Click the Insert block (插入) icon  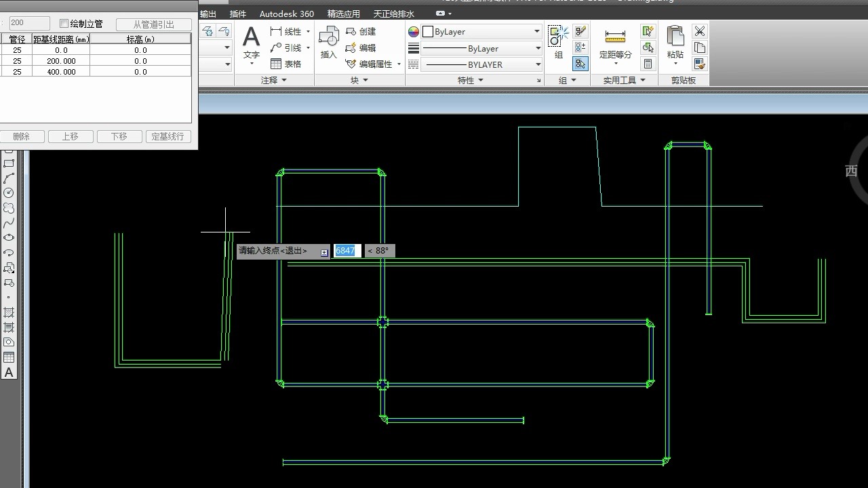pyautogui.click(x=329, y=37)
